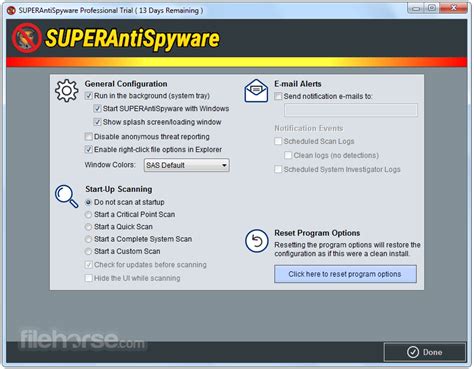
Task: Click the Reset Program Options heading
Action: [317, 233]
